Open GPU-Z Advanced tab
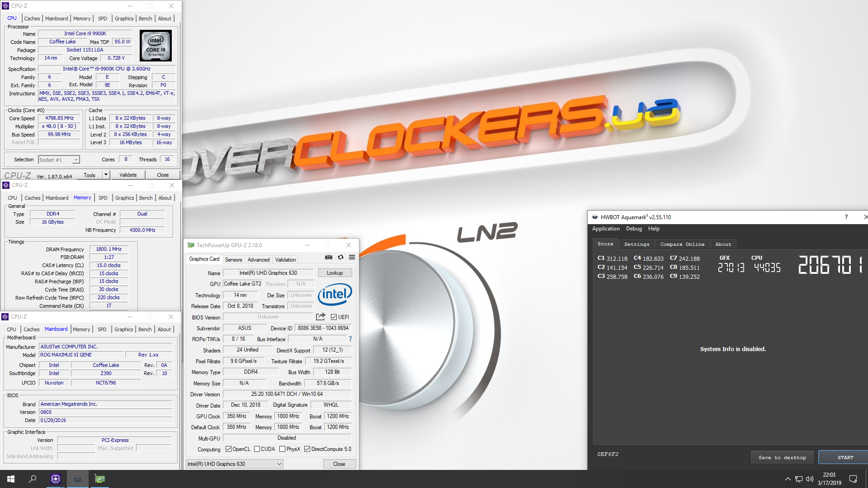Image resolution: width=868 pixels, height=488 pixels. [x=259, y=260]
